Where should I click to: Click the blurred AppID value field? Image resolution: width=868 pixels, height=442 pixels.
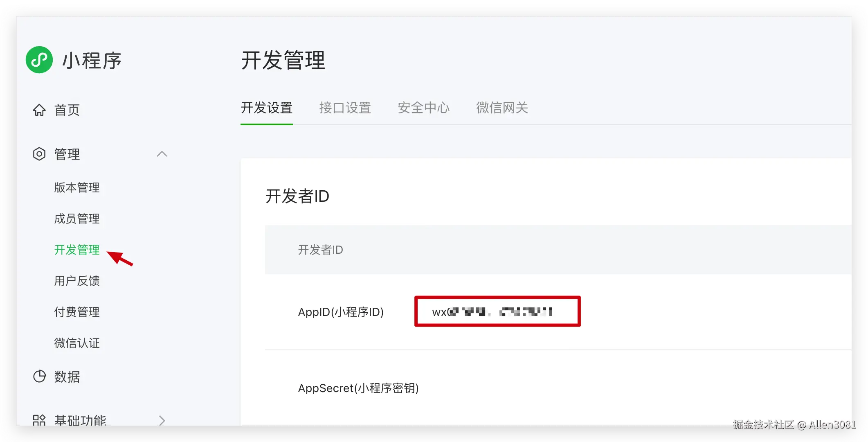(x=497, y=312)
